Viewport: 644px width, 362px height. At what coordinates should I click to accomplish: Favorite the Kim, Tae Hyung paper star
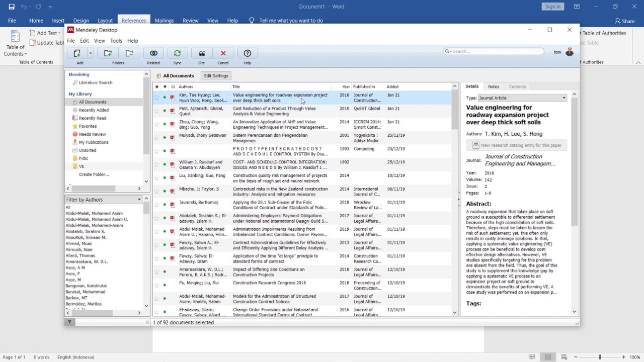point(156,98)
